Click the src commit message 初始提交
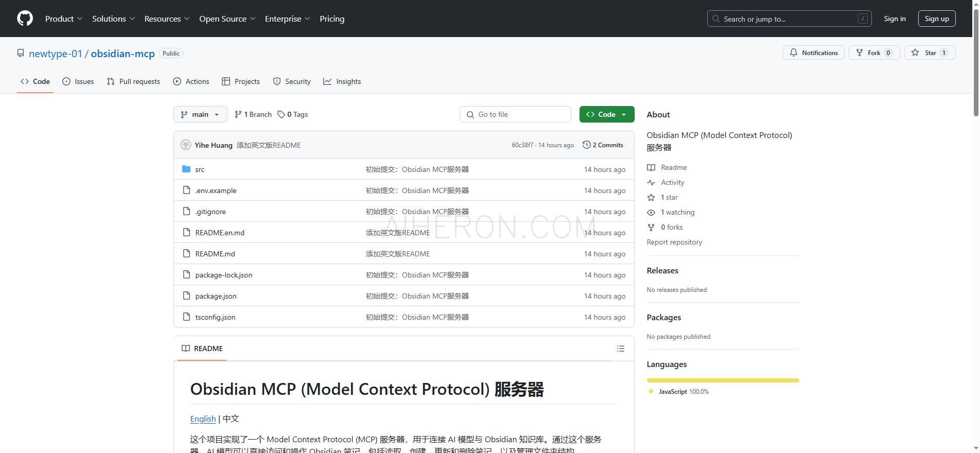This screenshot has height=453, width=980. click(417, 169)
